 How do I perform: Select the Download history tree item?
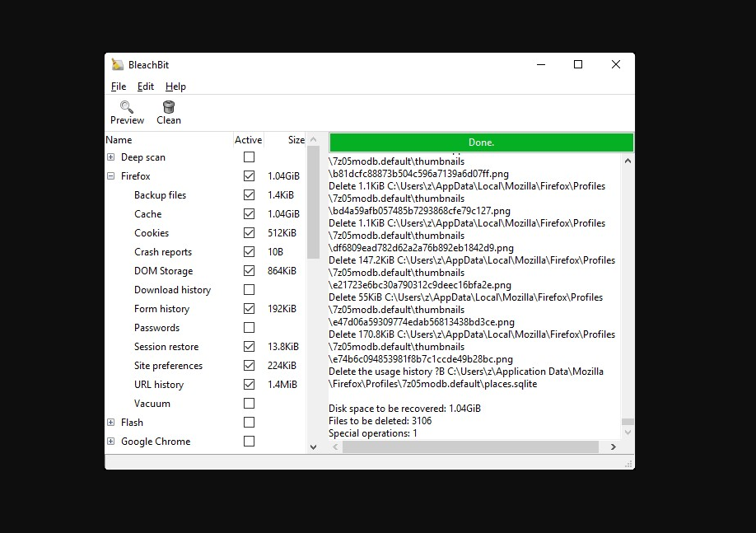coord(173,289)
